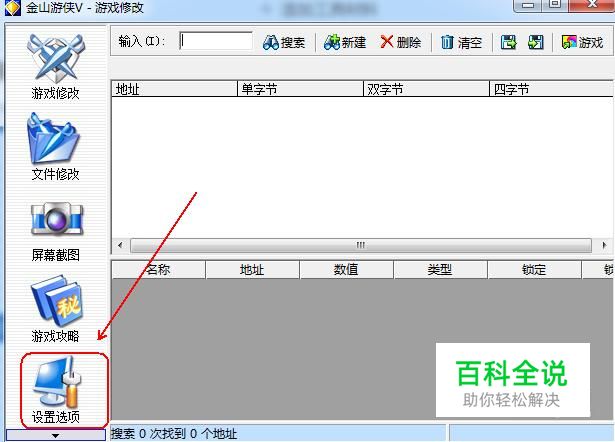Click the 名称 column header in lower table
The height and width of the screenshot is (442, 615).
(158, 270)
